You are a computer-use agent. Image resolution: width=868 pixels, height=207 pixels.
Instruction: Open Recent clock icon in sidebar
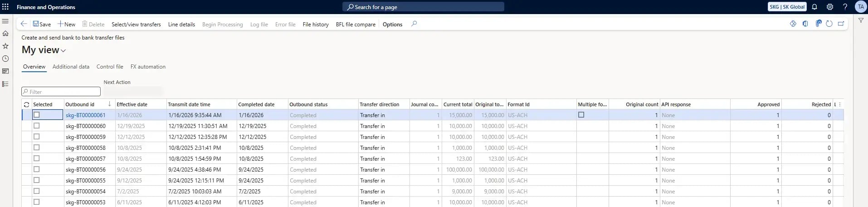coord(5,59)
